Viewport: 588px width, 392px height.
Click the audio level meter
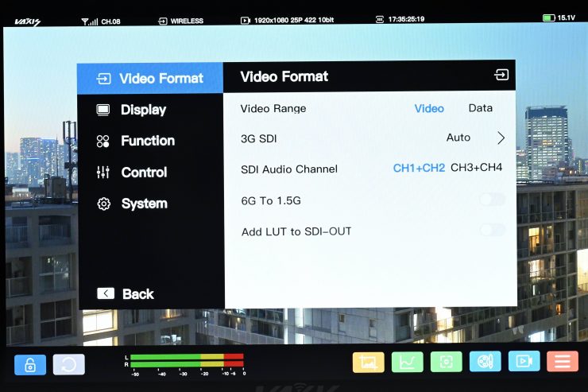point(187,362)
